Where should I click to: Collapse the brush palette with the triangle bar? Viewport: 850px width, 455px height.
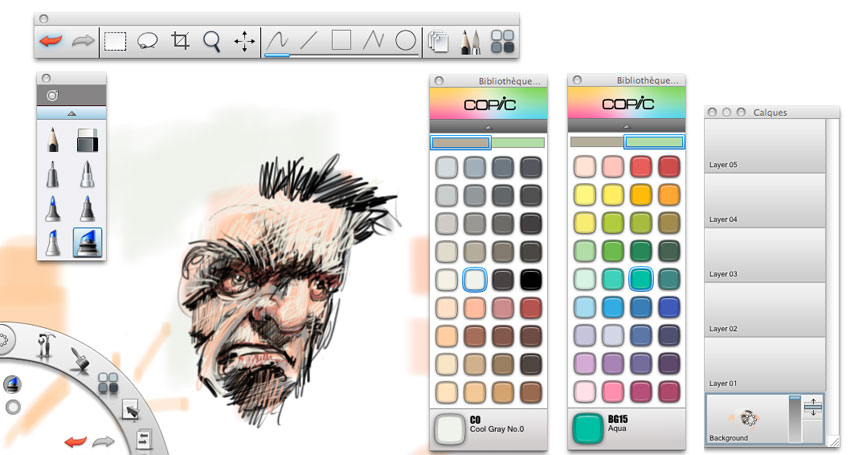point(72,113)
